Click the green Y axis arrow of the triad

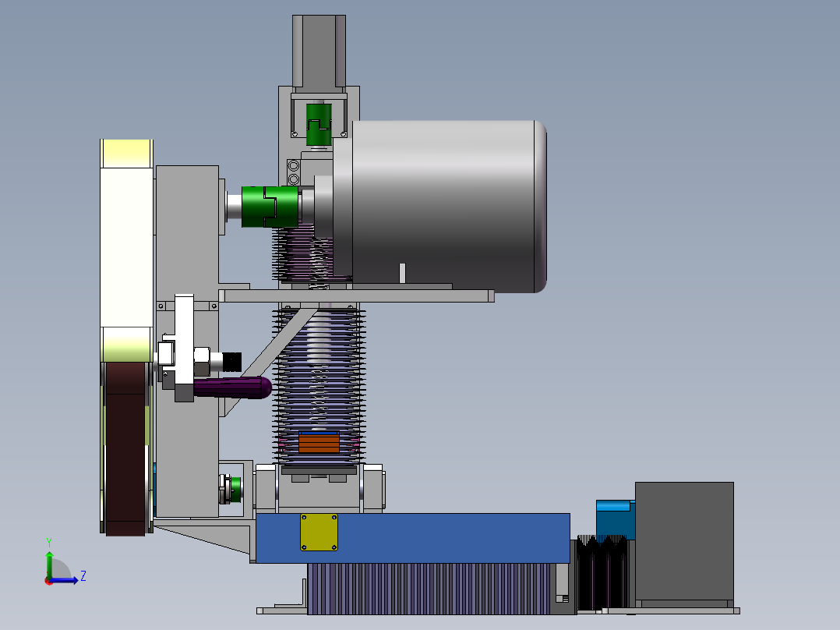49,563
